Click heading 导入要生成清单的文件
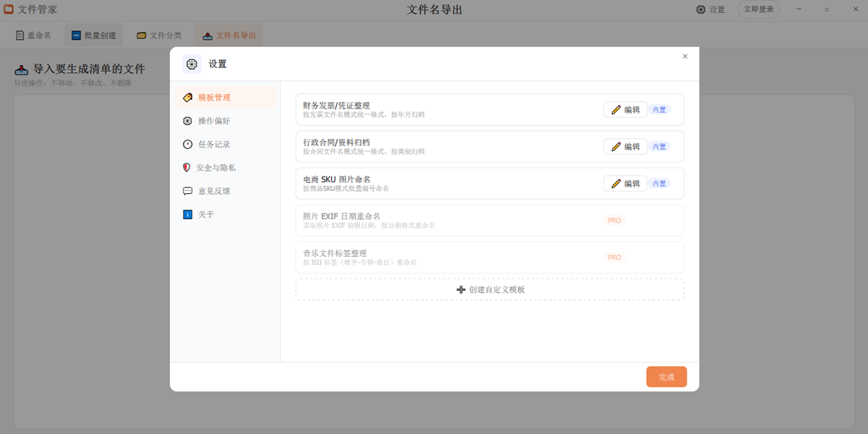Image resolution: width=868 pixels, height=434 pixels. click(x=89, y=69)
